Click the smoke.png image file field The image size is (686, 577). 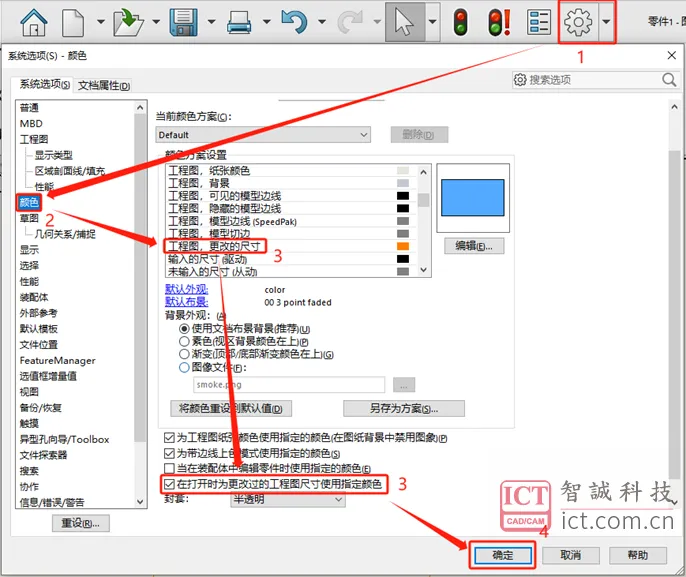289,385
